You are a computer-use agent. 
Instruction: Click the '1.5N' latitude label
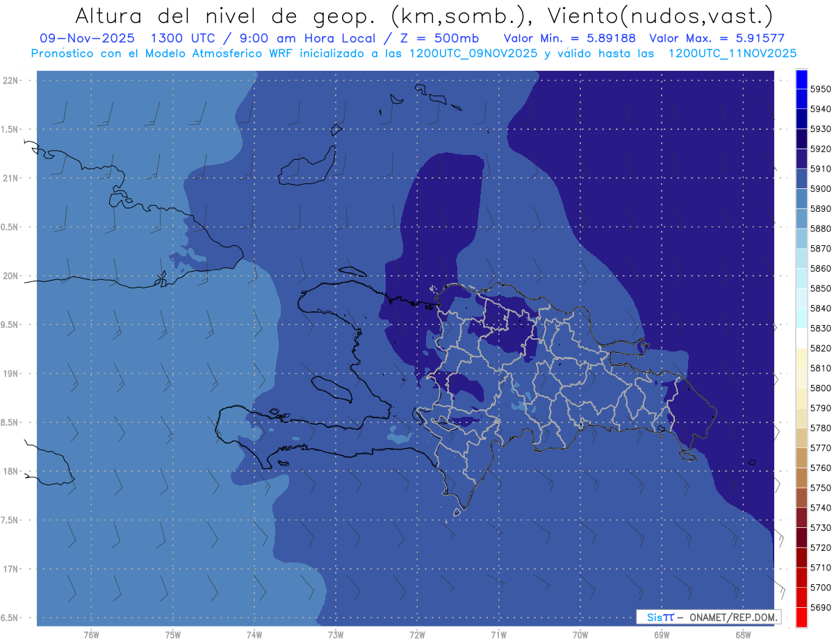(x=10, y=129)
